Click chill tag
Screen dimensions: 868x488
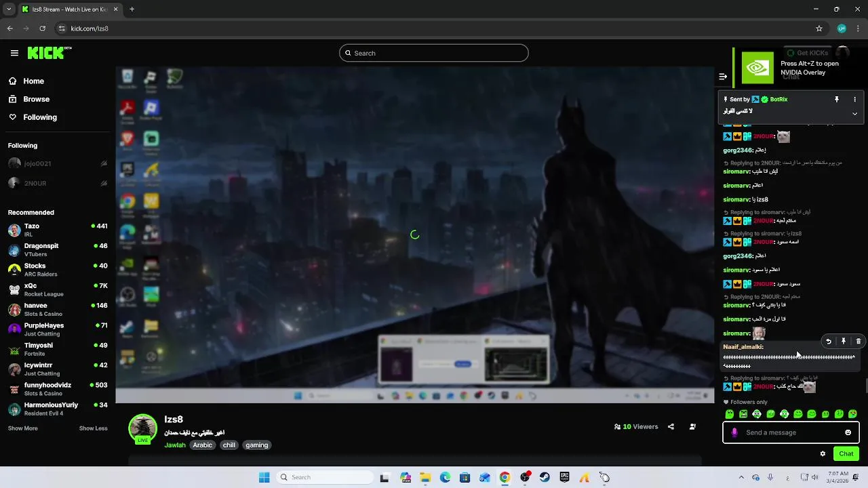click(229, 445)
